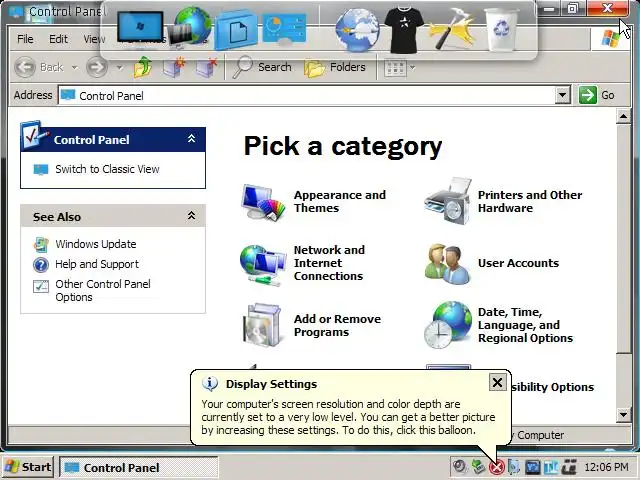Open Appearance and Themes icon
640x480 pixels.
point(263,202)
